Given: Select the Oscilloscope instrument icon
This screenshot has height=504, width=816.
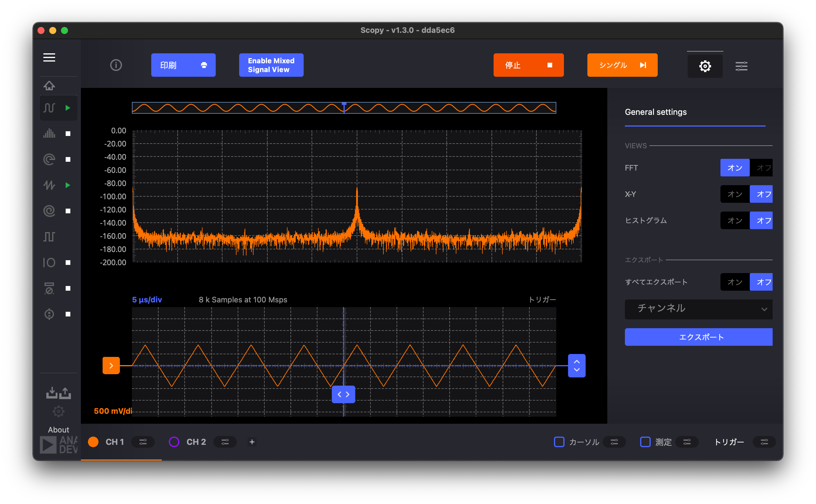Looking at the screenshot, I should point(49,108).
